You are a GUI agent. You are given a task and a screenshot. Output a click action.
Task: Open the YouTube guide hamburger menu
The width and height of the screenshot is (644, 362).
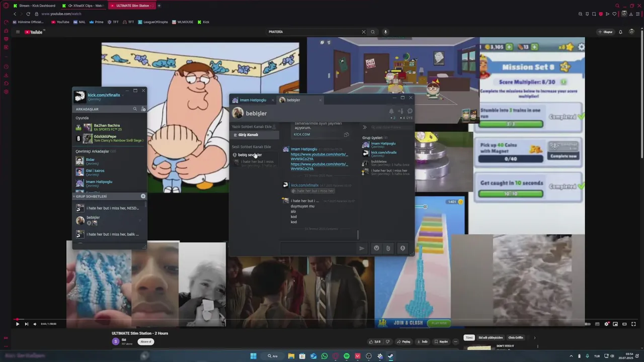(x=18, y=32)
